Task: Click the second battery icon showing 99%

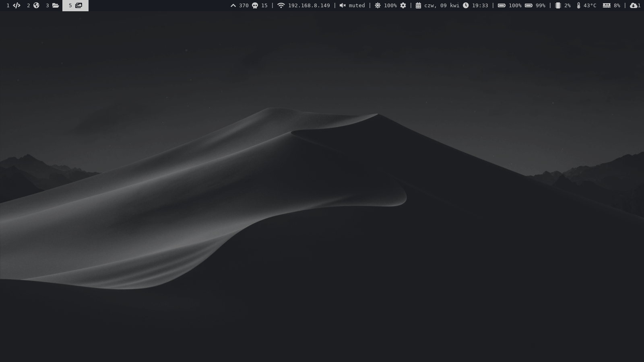Action: pyautogui.click(x=528, y=6)
